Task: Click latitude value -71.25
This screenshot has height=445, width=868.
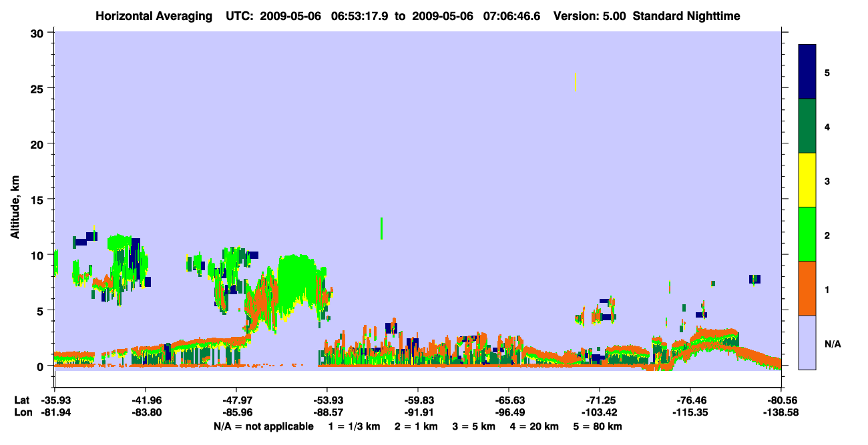Action: pos(600,400)
